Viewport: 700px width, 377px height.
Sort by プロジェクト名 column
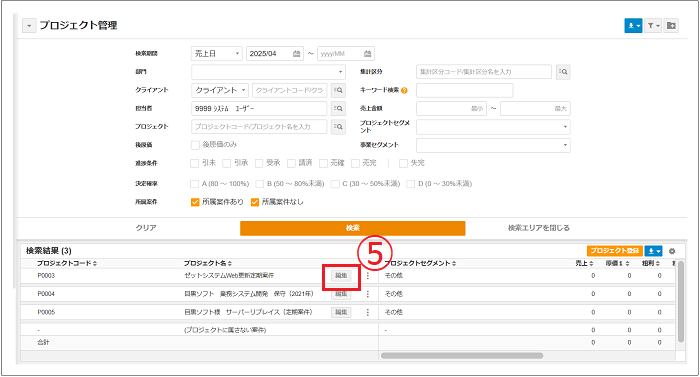pos(208,264)
